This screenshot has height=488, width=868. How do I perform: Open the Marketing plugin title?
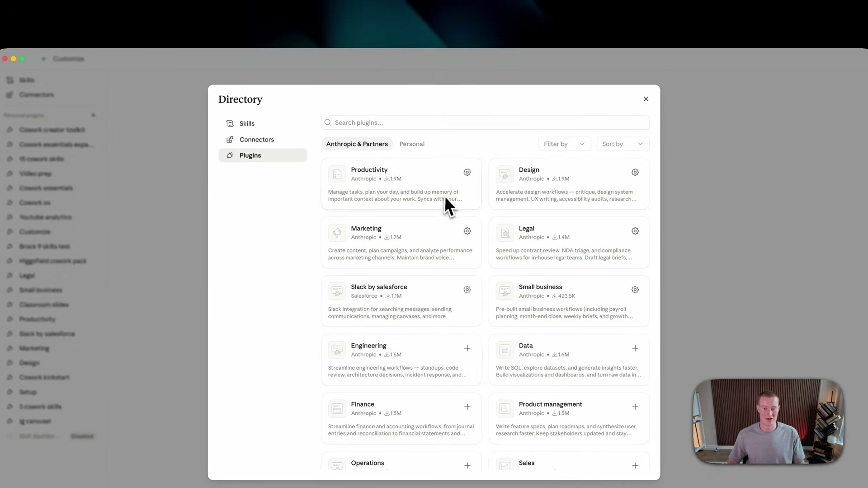pyautogui.click(x=366, y=228)
